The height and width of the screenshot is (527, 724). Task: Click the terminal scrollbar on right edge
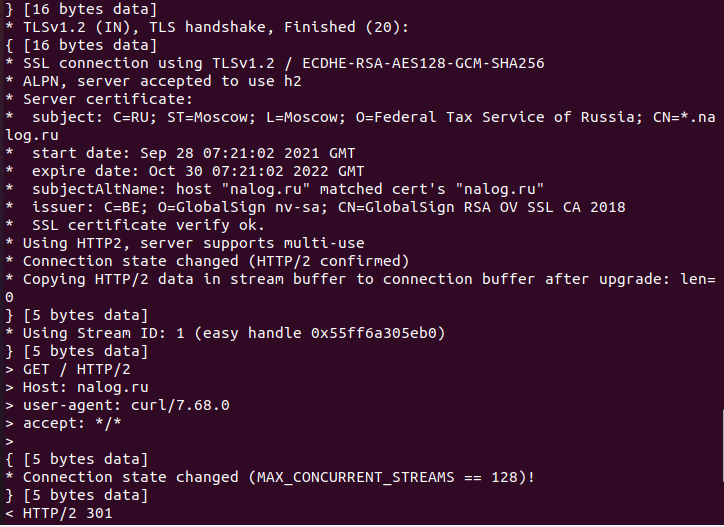pyautogui.click(x=722, y=444)
